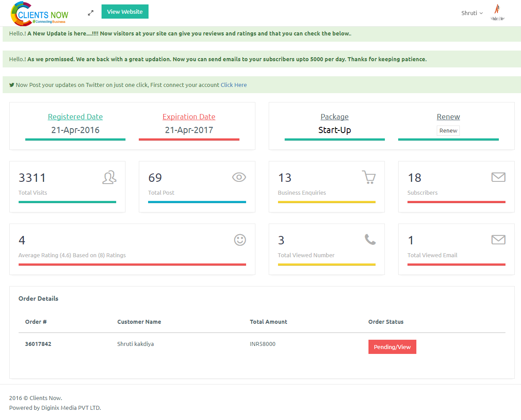Click the Total Viewed Email label
Viewport: 521px width, 420px height.
point(432,255)
